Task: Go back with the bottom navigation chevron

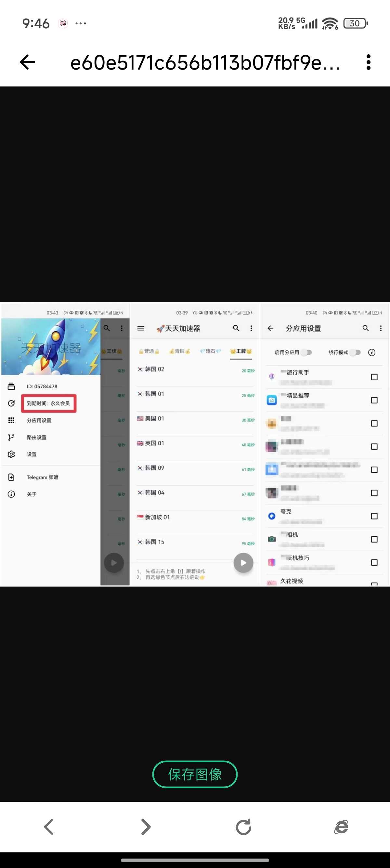Action: [x=49, y=827]
